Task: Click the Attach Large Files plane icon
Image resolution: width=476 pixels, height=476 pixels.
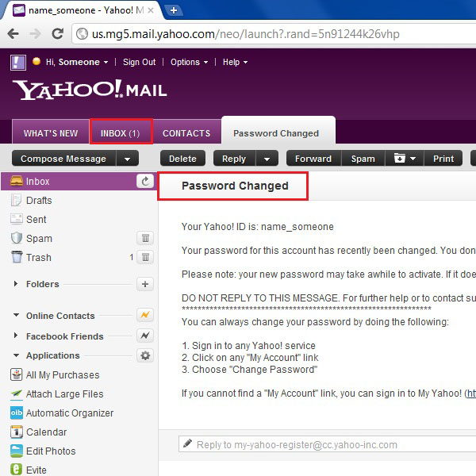Action: click(x=17, y=393)
